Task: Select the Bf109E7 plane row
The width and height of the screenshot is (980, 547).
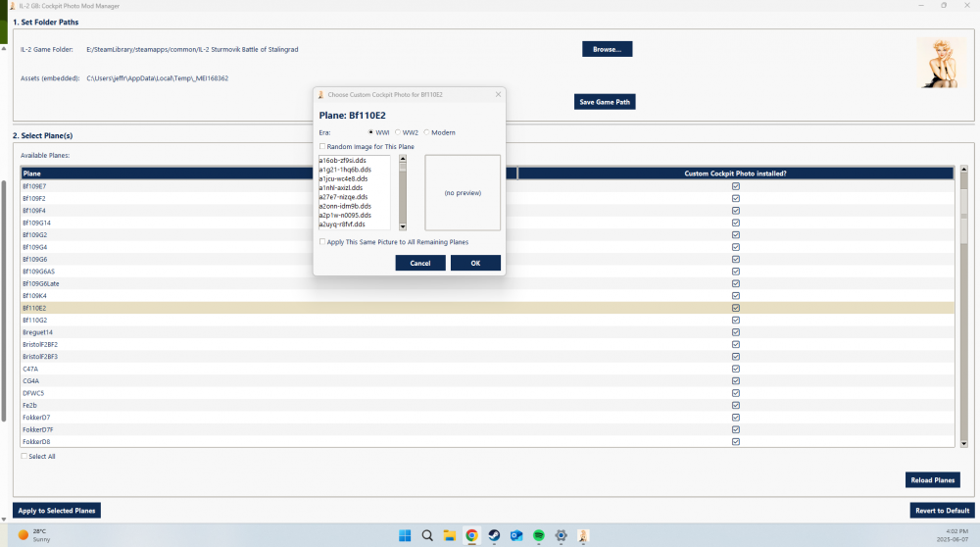Action: click(x=487, y=186)
